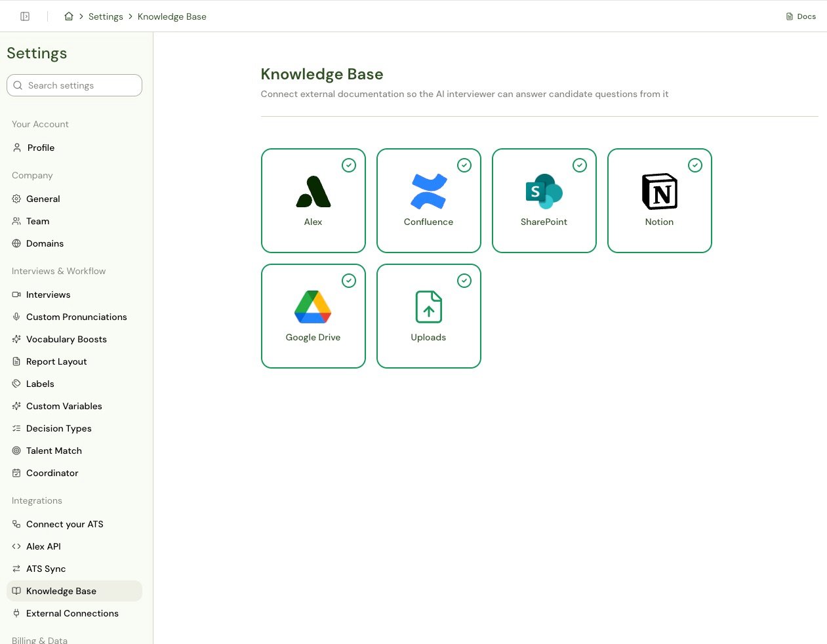This screenshot has height=644, width=827.
Task: Click the magnifier icon in search box
Action: coord(18,85)
